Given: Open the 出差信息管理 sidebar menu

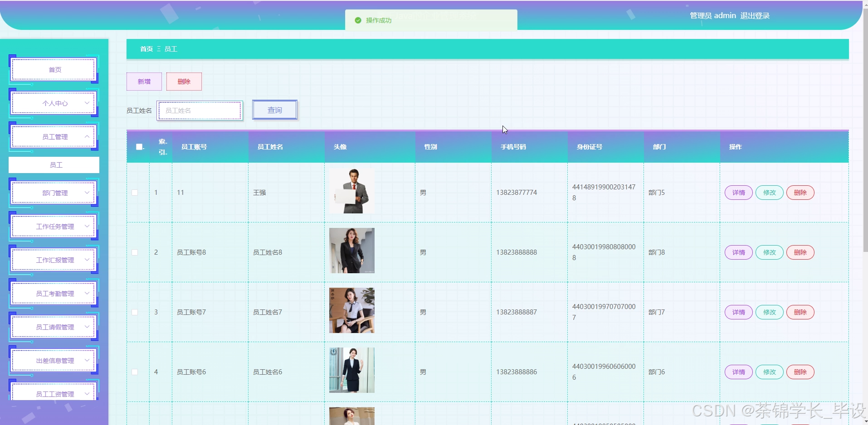Looking at the screenshot, I should click(54, 361).
